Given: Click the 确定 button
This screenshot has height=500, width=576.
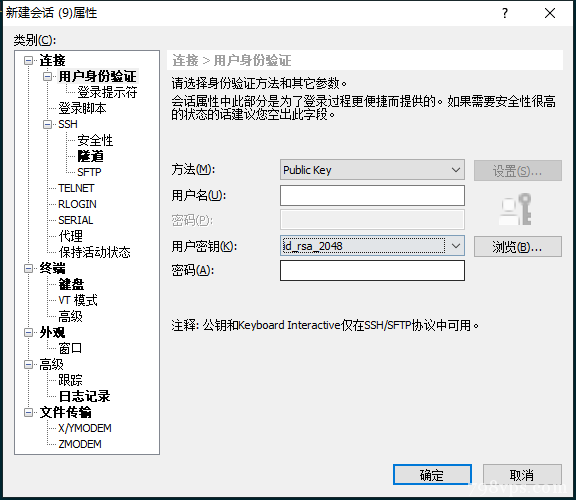Looking at the screenshot, I should click(432, 475).
